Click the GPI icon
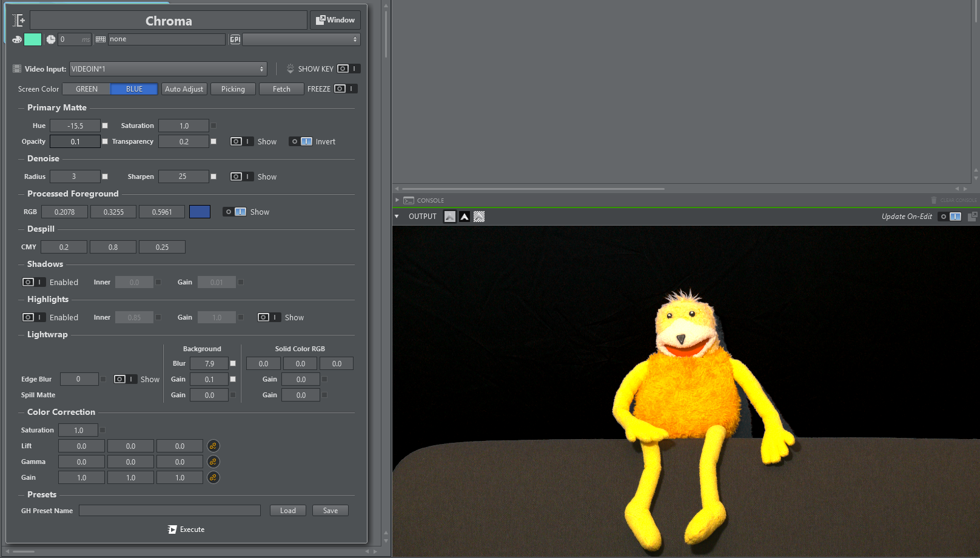The image size is (980, 558). click(x=235, y=39)
